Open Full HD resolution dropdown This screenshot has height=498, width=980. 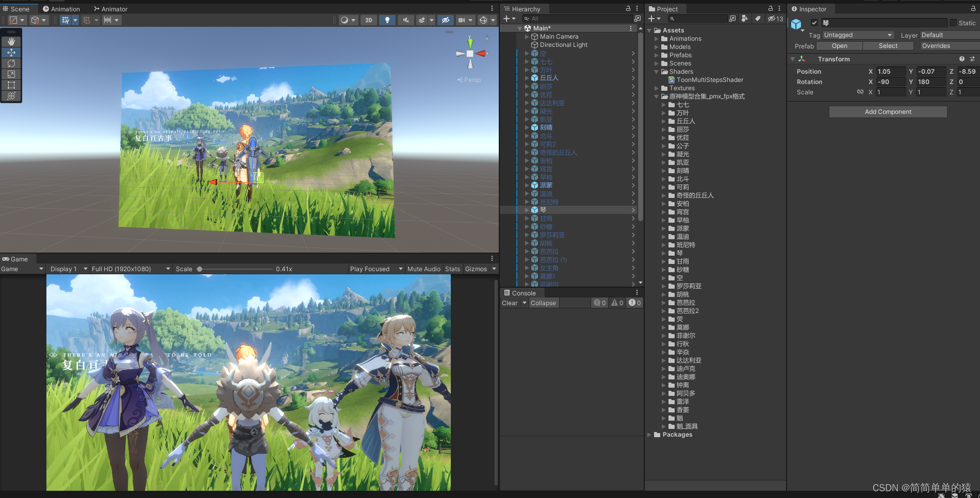(131, 269)
